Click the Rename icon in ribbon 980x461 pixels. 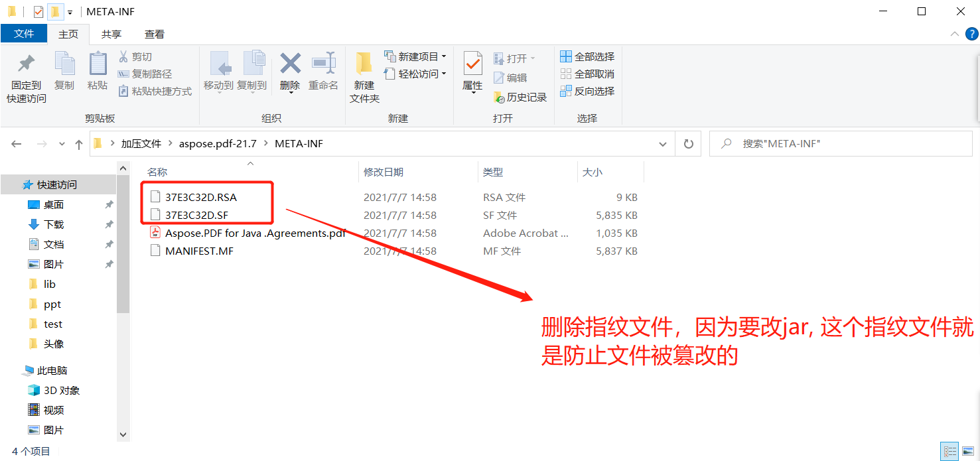coord(324,64)
